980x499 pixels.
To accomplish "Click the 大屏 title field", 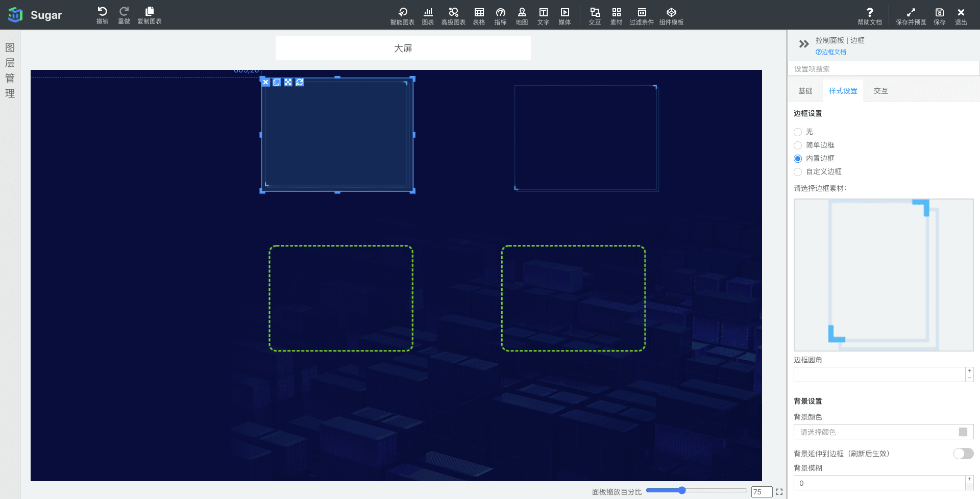I will [x=403, y=48].
